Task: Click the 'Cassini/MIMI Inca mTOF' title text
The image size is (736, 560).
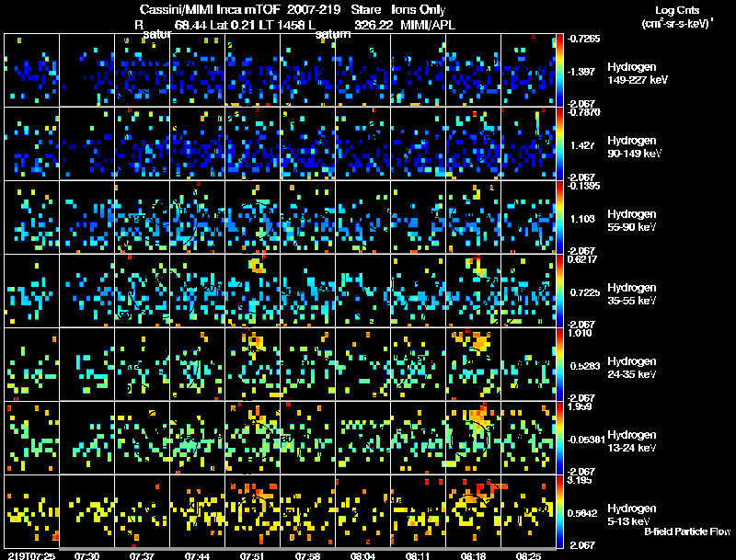Action: point(210,9)
